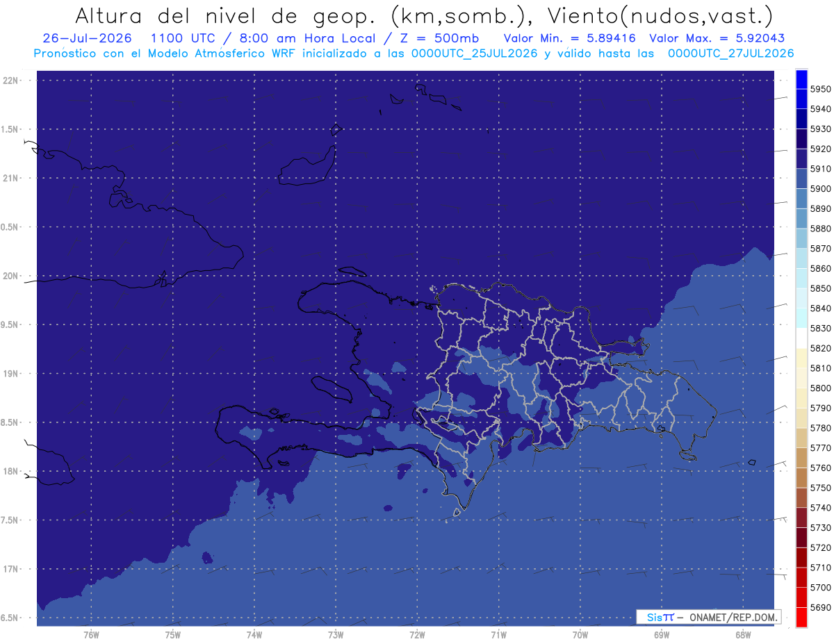The height and width of the screenshot is (644, 834).
Task: Click the '5780' colorbar value
Action: click(821, 428)
